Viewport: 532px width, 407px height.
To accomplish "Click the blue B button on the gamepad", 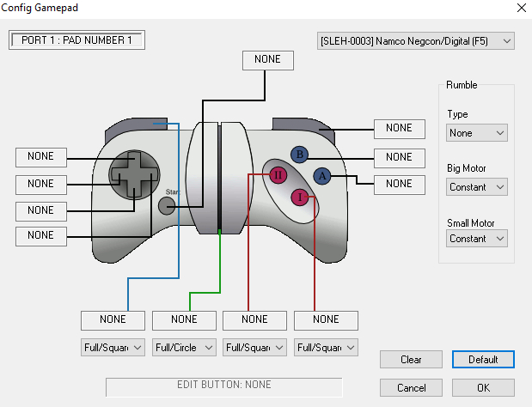I will [299, 155].
